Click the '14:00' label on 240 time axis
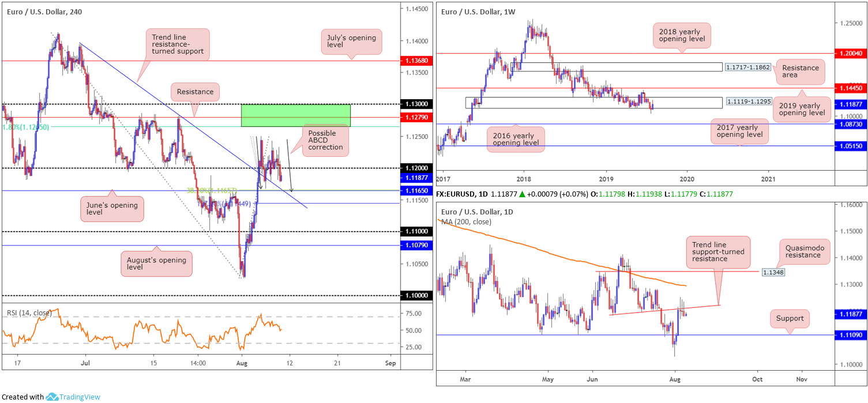This screenshot has width=868, height=403. (198, 364)
